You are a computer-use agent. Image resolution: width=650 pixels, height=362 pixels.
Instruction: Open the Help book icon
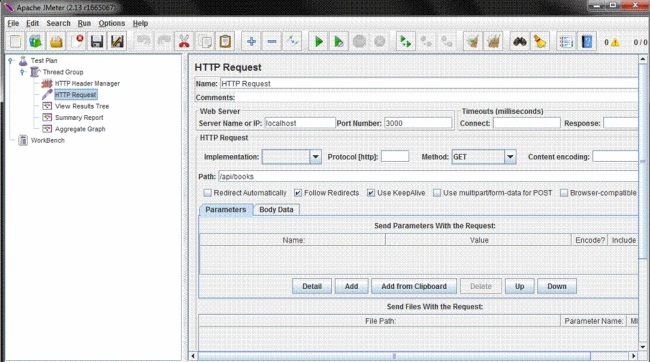point(587,41)
